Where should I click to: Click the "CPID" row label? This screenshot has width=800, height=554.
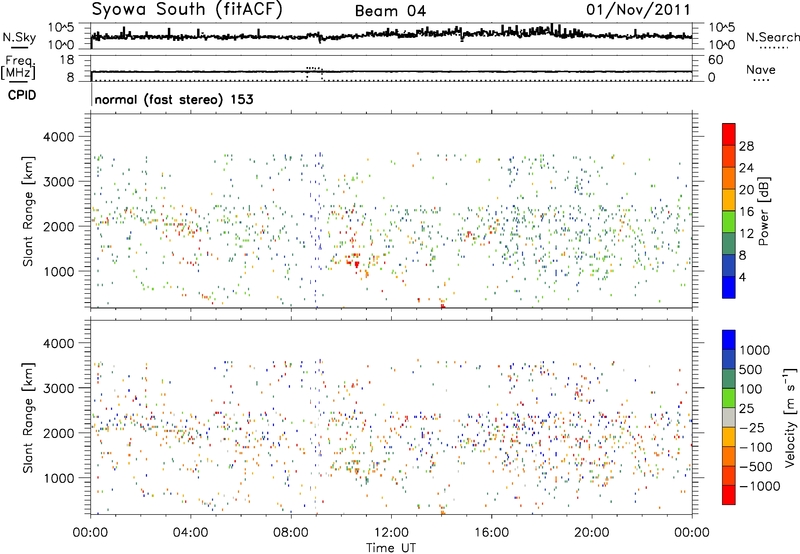coord(22,95)
